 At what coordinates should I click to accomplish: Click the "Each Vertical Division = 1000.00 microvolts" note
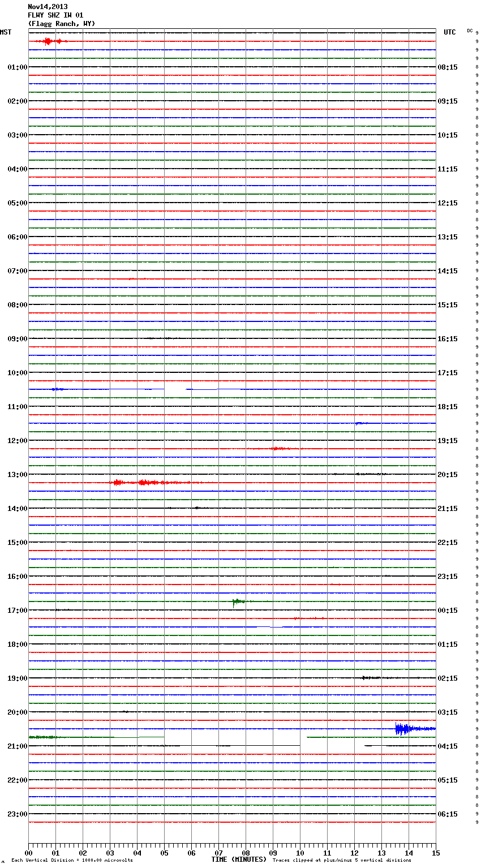click(72, 861)
